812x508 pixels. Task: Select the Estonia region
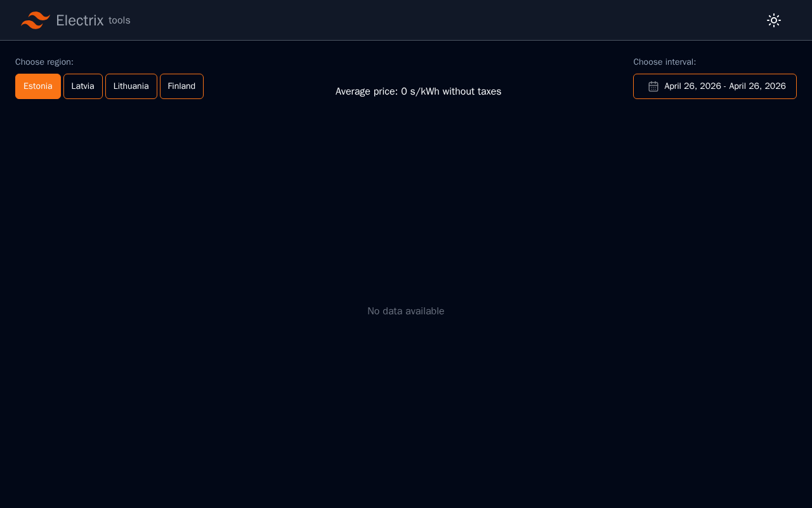click(x=38, y=86)
